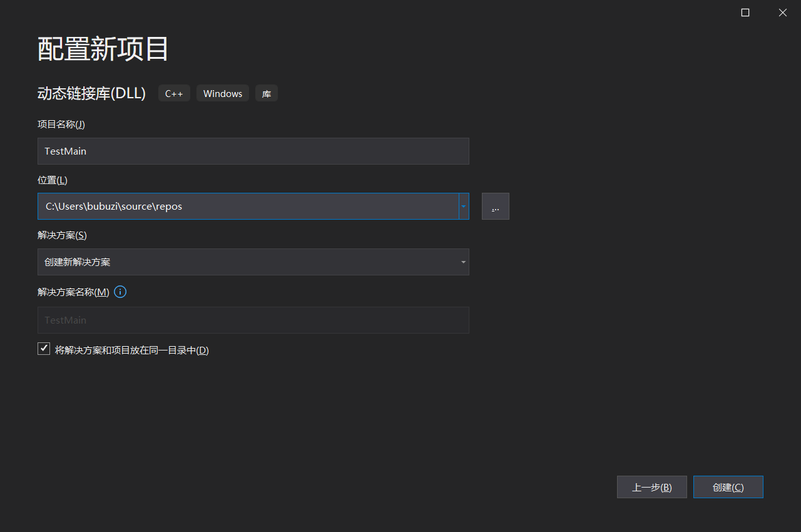Viewport: 801px width, 532px height.
Task: Click the C++ tag
Action: (174, 94)
